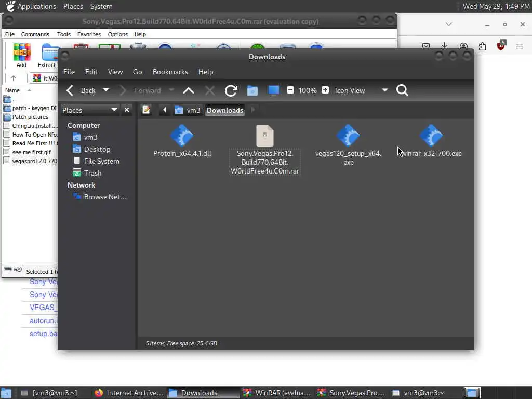Open the Edit menu in Downloads window
This screenshot has width=532, height=399.
click(x=91, y=72)
